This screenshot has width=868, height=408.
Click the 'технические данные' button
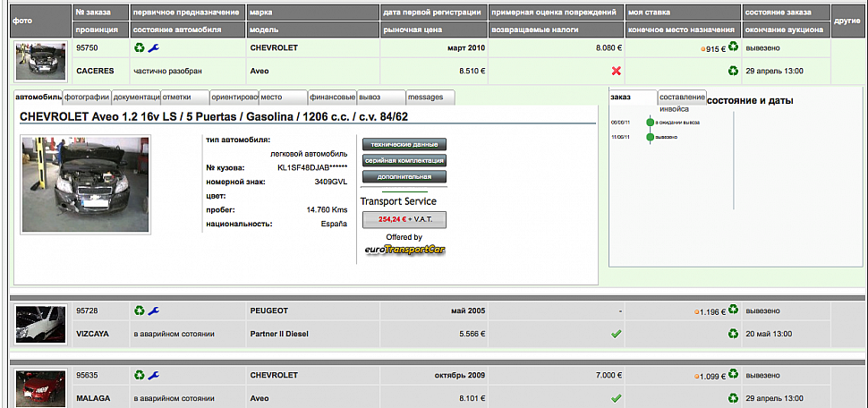(404, 144)
